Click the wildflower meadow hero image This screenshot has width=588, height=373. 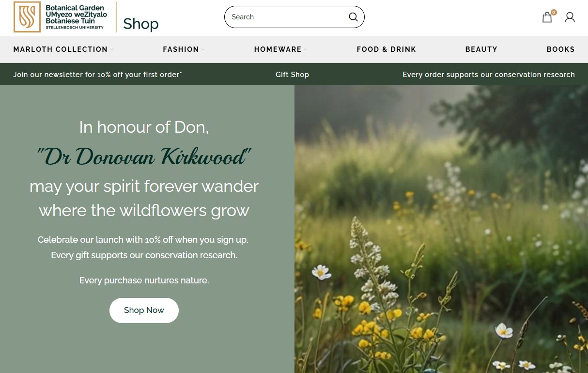pos(441,229)
